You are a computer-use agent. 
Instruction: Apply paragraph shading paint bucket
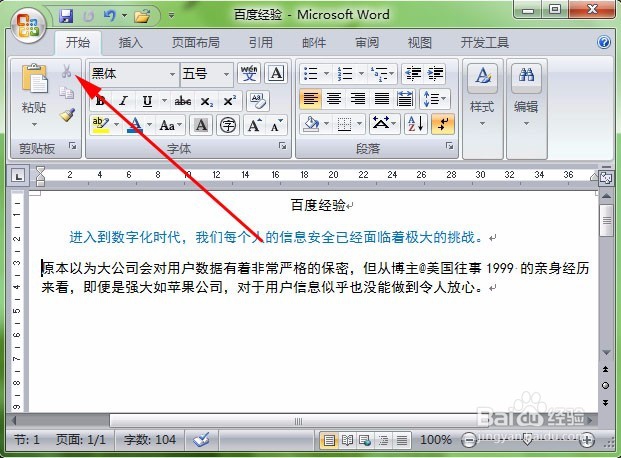pos(310,124)
